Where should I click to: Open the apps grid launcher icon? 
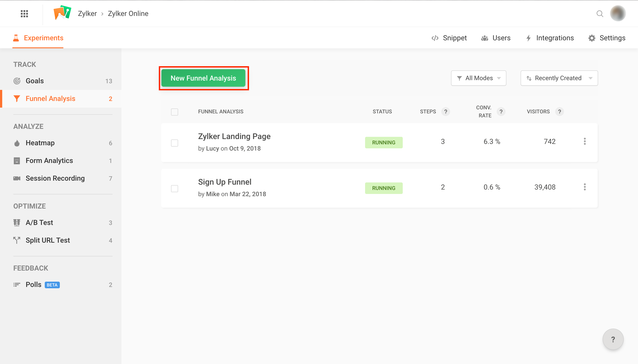[x=24, y=14]
